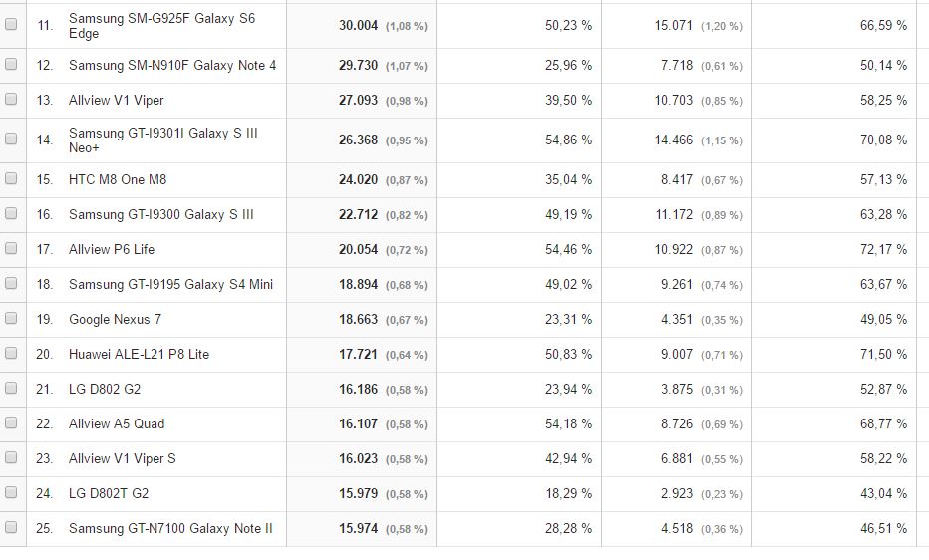Screen dimensions: 929x560
Task: Click the 23,31 % value for Google Nexus 7
Action: [x=568, y=319]
